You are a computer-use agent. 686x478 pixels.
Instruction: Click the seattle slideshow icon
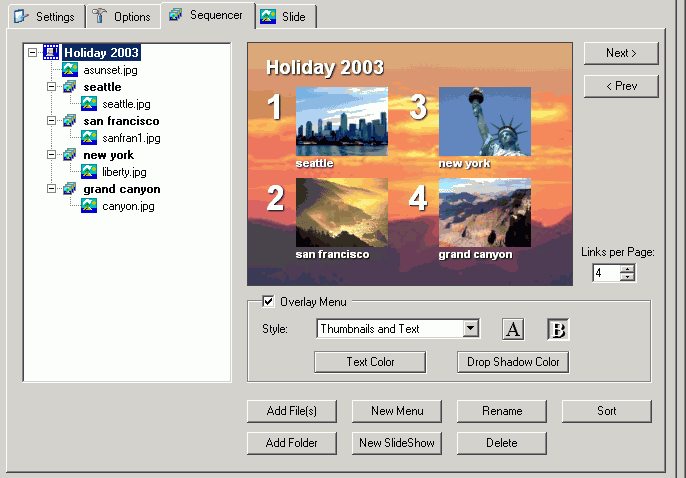(x=70, y=87)
